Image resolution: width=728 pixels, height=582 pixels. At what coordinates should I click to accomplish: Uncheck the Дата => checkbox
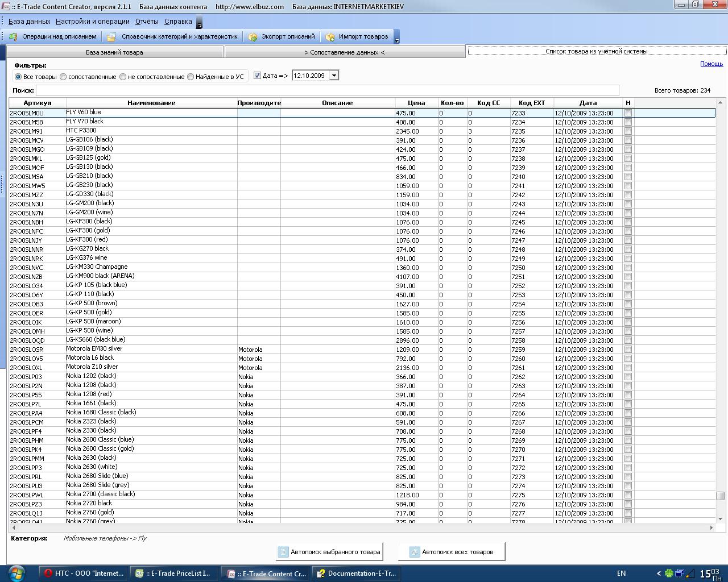(257, 76)
